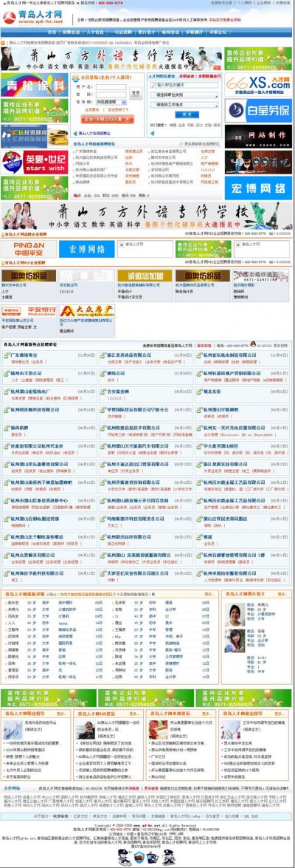Click 收费标准 link in the top bar
The height and width of the screenshot is (868, 295).
(282, 3)
